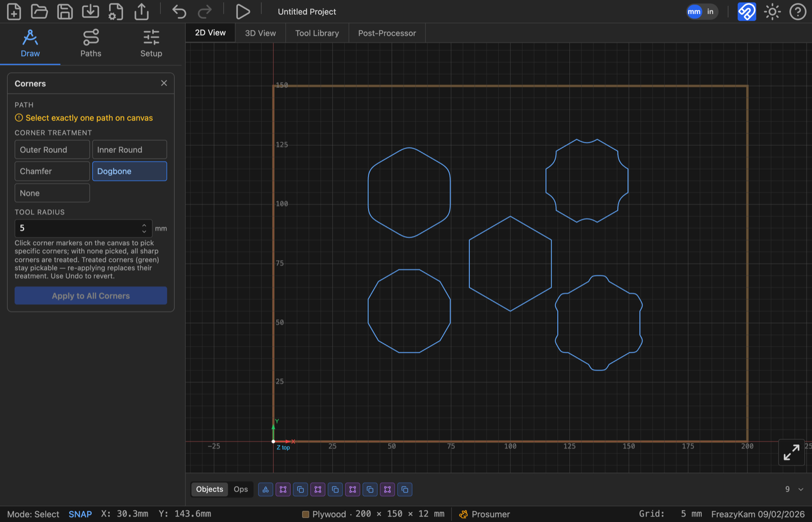This screenshot has width=812, height=522.
Task: Save the project with floppy icon
Action: click(x=65, y=11)
